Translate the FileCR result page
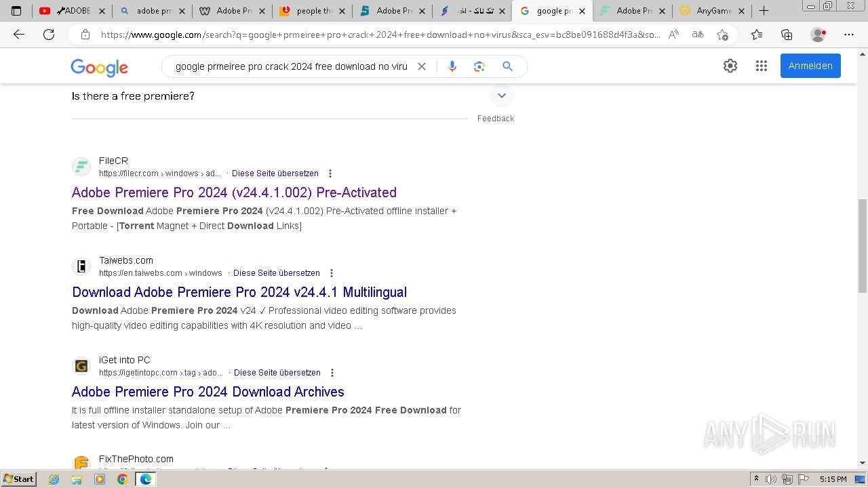Image resolution: width=868 pixels, height=488 pixels. coord(275,174)
